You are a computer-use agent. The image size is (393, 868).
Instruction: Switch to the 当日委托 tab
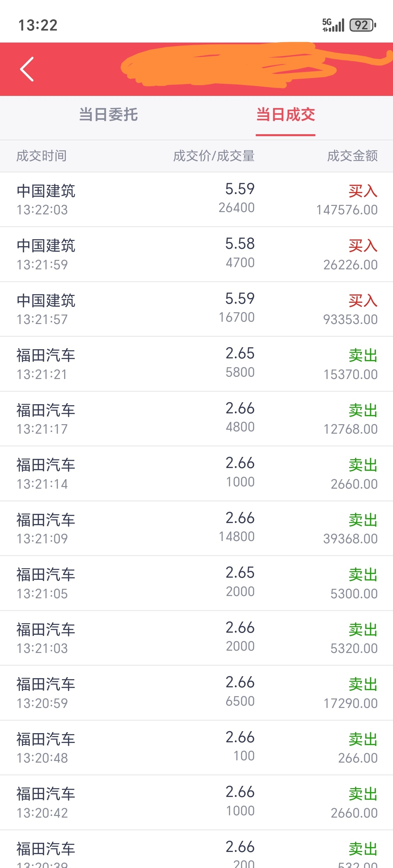point(108,115)
